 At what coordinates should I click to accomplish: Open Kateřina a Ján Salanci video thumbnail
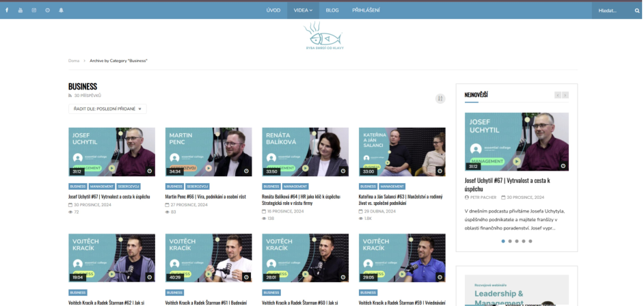click(x=402, y=152)
